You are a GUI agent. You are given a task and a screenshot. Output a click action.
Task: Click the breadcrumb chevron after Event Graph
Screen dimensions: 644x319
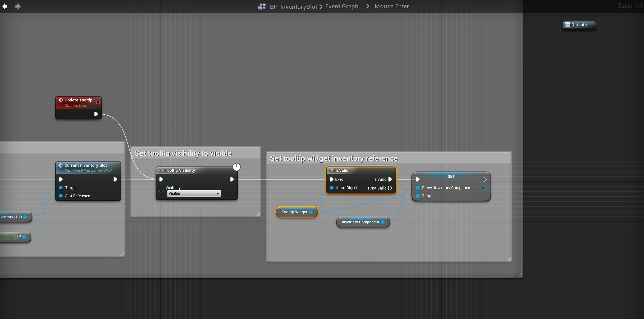367,6
